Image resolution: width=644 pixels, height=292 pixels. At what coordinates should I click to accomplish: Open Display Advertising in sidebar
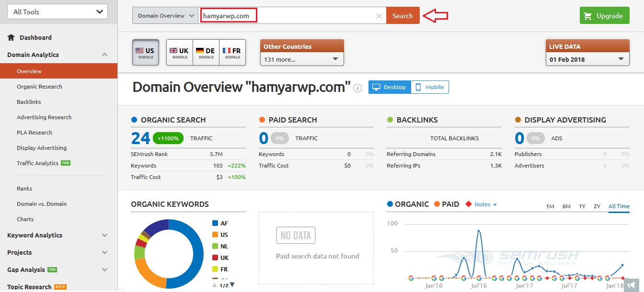pos(42,148)
